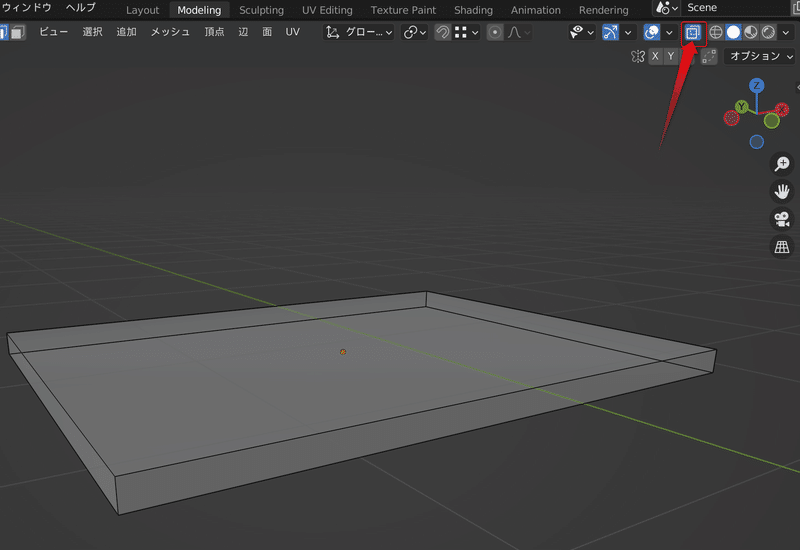
Task: Open transform orientation グロー dropdown
Action: point(359,33)
